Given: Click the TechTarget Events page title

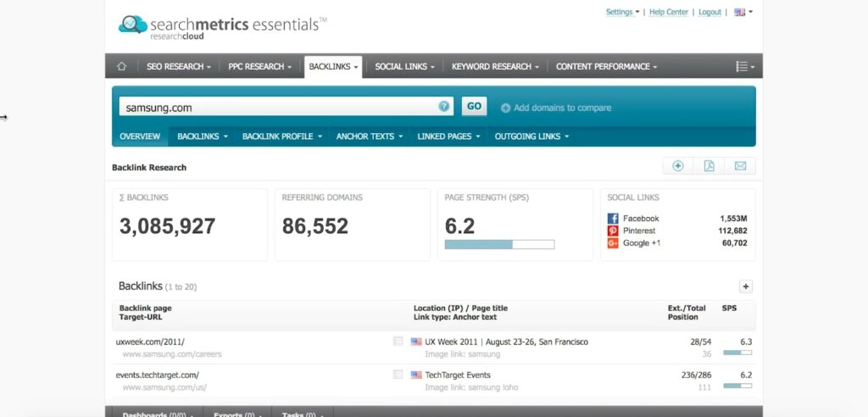Looking at the screenshot, I should (458, 375).
